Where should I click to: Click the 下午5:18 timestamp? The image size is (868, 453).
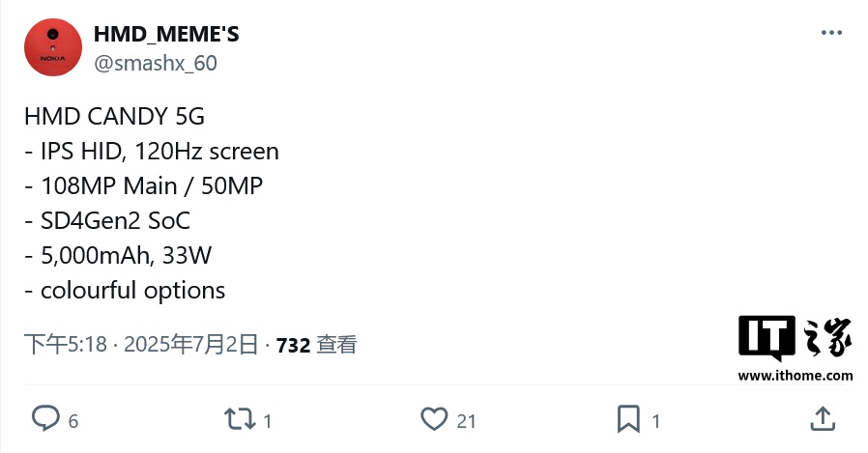click(x=66, y=344)
